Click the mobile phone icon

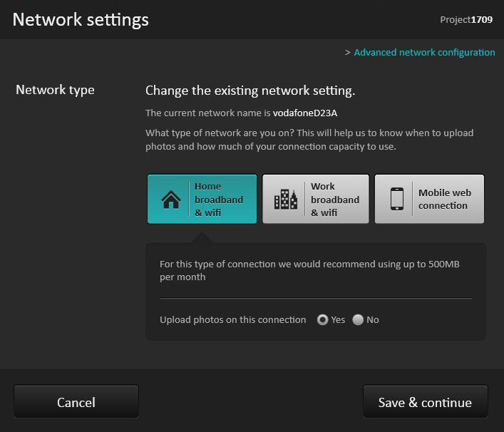397,199
